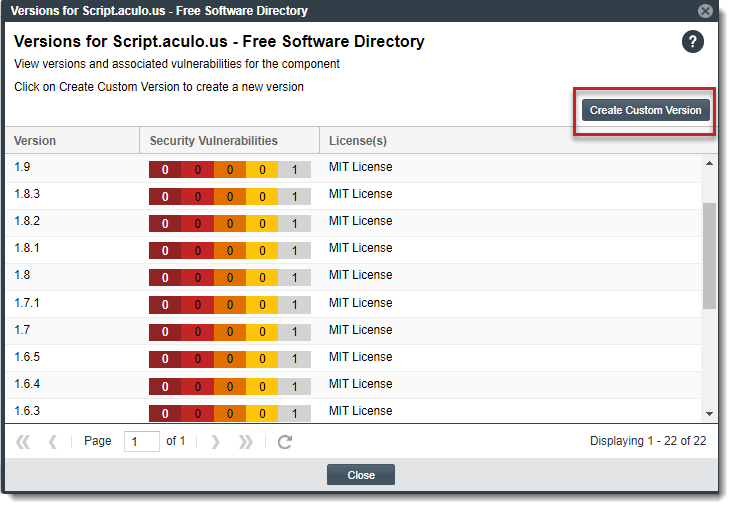The width and height of the screenshot is (734, 509).
Task: Click MIT License for version 1.6.5
Action: [x=360, y=357]
